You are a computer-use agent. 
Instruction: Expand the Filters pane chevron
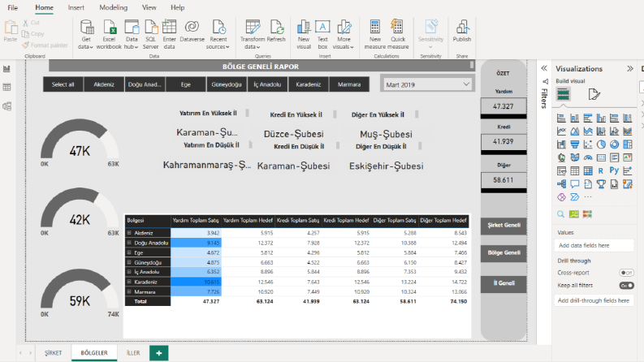click(x=544, y=68)
